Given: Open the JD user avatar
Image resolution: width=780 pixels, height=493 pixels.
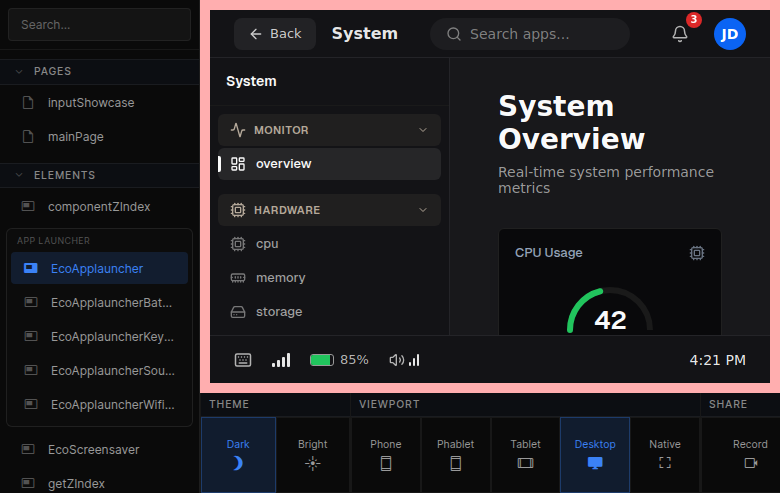Looking at the screenshot, I should (729, 34).
